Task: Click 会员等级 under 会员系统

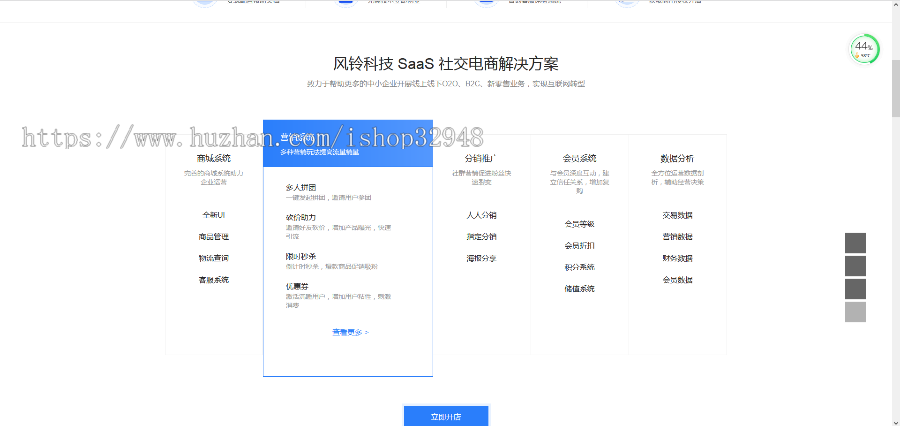Action: click(579, 224)
